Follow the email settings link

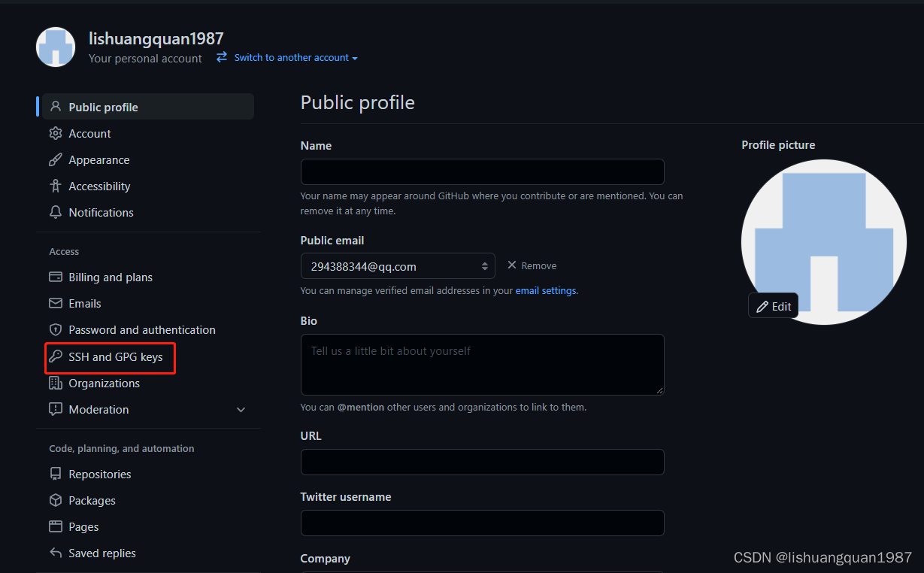(546, 291)
